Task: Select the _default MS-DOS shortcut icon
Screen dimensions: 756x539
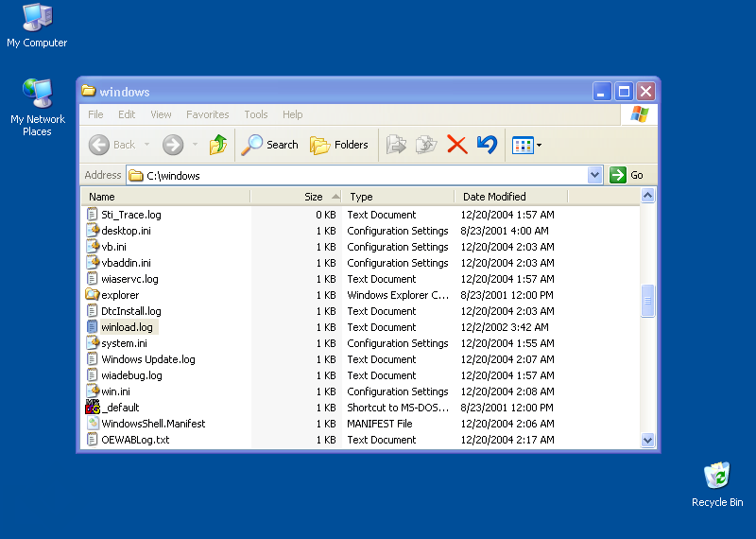Action: coord(92,407)
